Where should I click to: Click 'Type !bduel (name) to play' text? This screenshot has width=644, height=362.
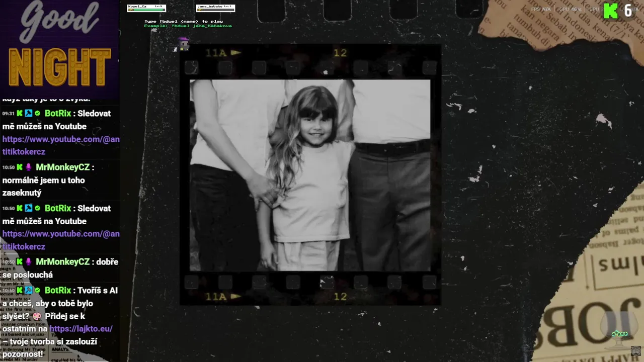pos(184,21)
